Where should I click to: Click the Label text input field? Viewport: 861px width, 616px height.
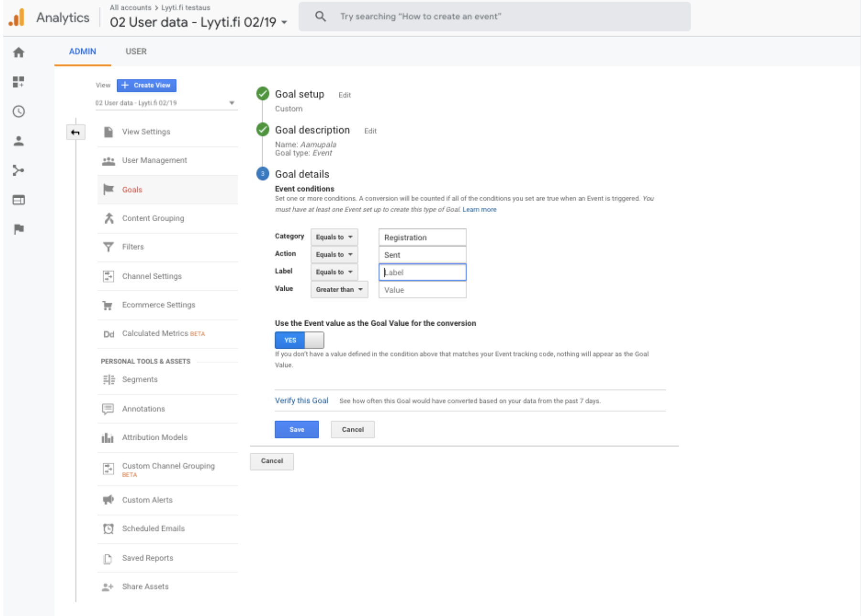coord(422,273)
